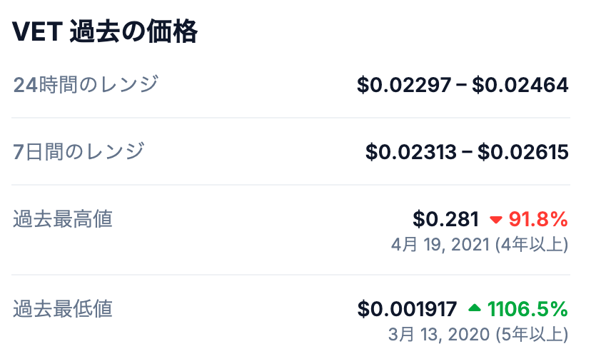Screen dimensions: 601x364
Task: Click the 24-hour low value $0.02297
Action: (404, 86)
